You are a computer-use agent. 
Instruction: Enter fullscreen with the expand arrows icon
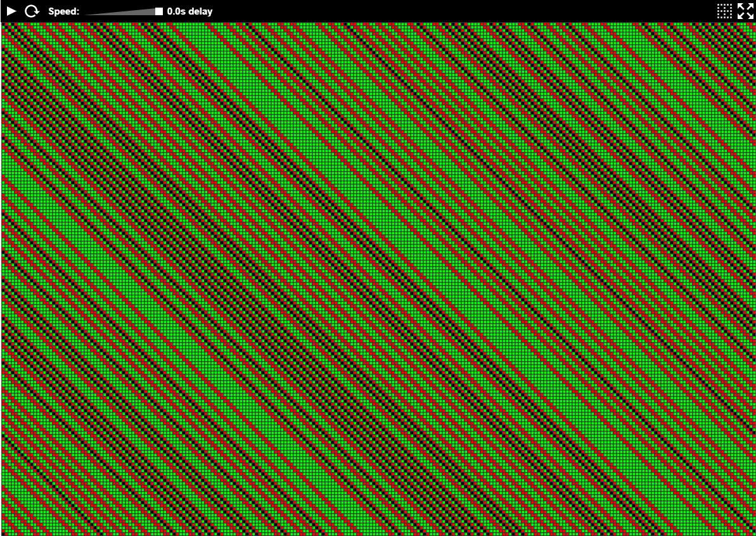click(x=745, y=11)
